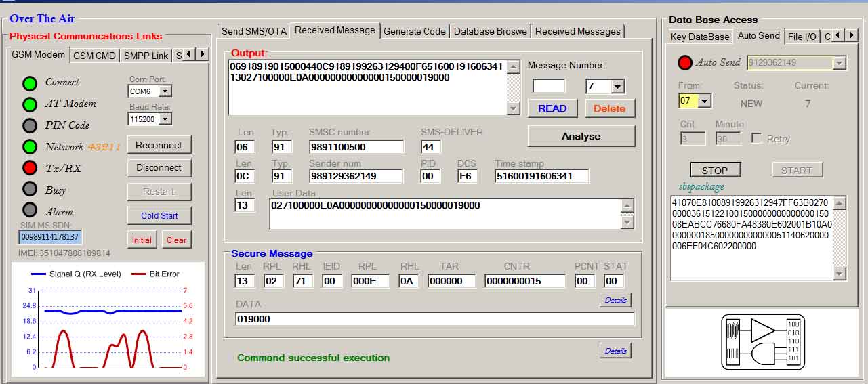This screenshot has height=384, width=868.
Task: Expand the Auto Send phone number dropdown
Action: pos(840,63)
